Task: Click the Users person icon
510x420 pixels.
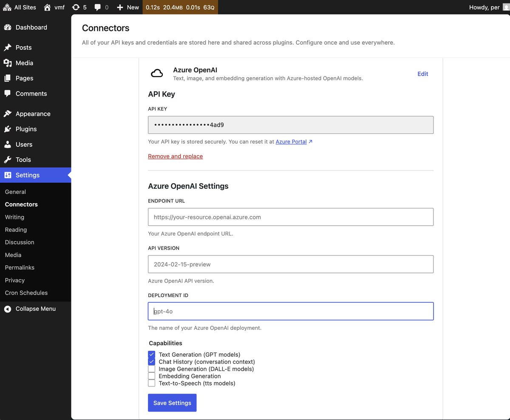Action: (8, 145)
